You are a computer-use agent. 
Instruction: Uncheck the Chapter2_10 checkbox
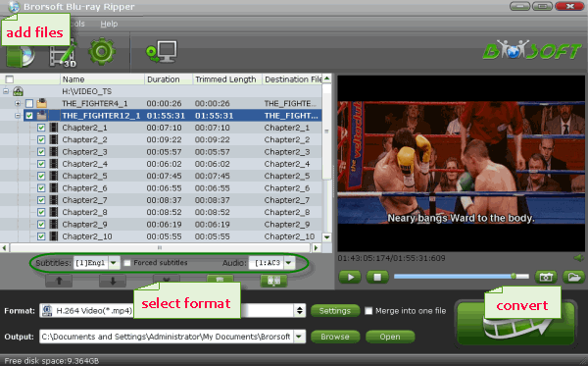41,236
